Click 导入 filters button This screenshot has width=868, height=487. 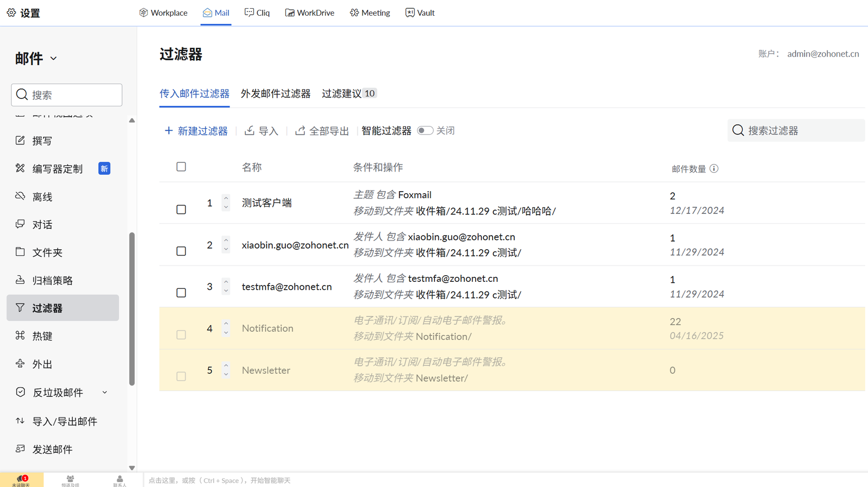pyautogui.click(x=261, y=131)
